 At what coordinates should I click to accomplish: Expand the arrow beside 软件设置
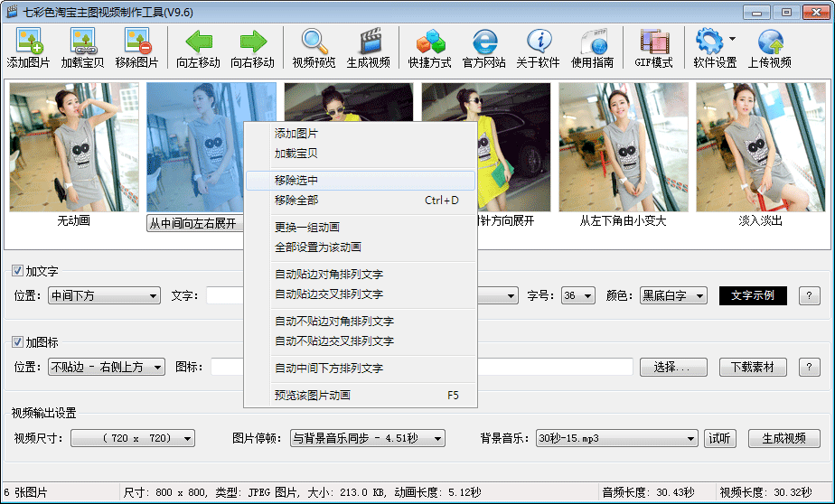tap(732, 39)
